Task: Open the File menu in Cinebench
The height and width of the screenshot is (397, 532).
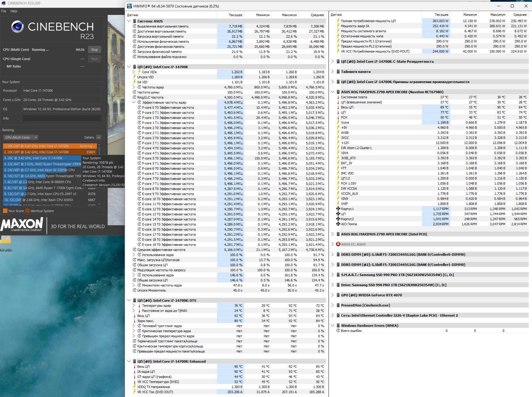Action: click(4, 11)
